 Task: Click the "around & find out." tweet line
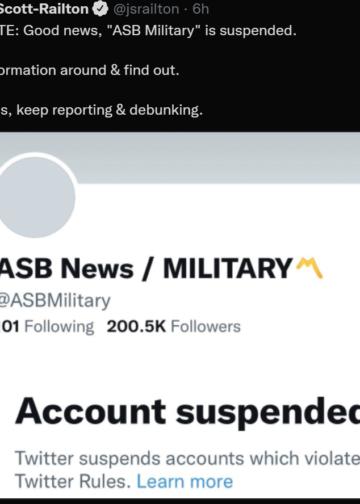click(119, 70)
